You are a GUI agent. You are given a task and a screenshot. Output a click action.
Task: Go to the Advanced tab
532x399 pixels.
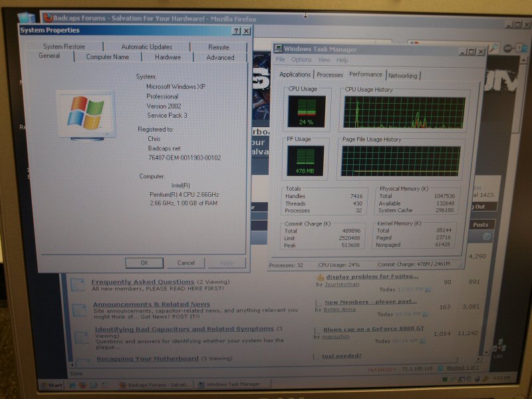[x=220, y=58]
